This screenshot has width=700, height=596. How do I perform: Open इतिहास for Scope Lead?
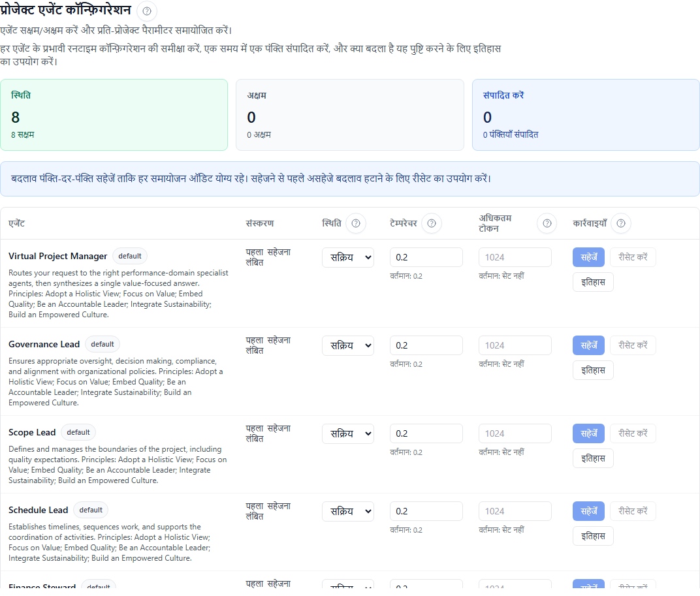(x=593, y=458)
